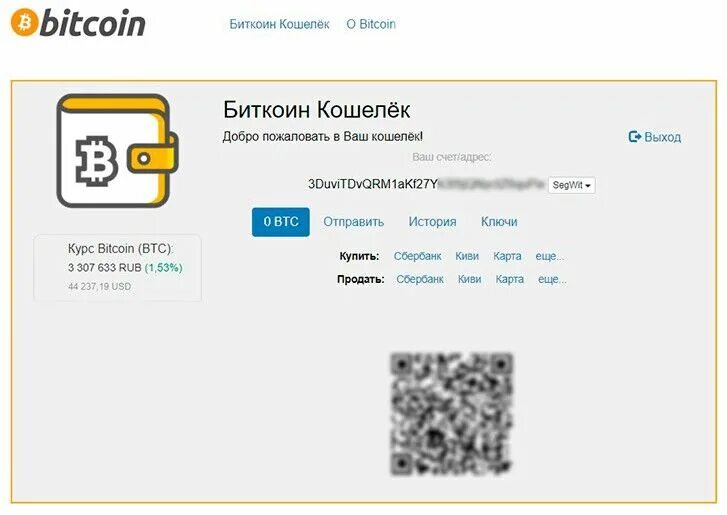Screen dimensions: 727x515
Task: Open the О Bitcoin nav link
Action: [x=371, y=24]
